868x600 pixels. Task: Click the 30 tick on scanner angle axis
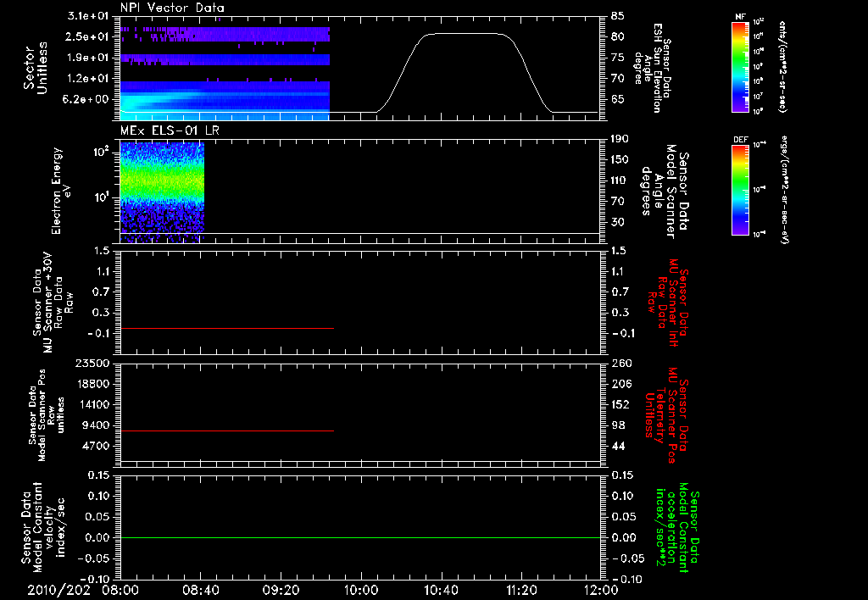[x=618, y=222]
